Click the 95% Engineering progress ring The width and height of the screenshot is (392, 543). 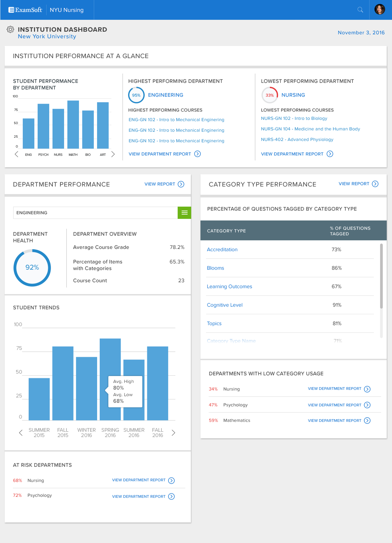pos(136,95)
